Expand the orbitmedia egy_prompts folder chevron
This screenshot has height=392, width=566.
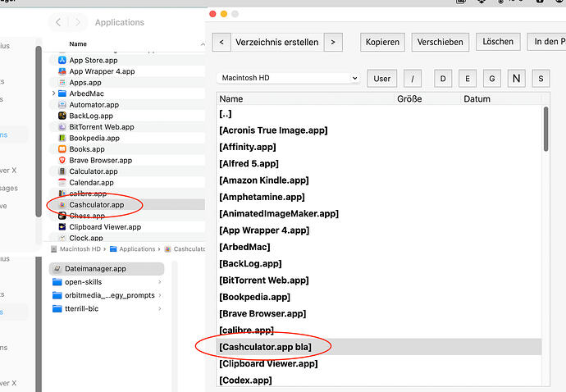point(160,295)
